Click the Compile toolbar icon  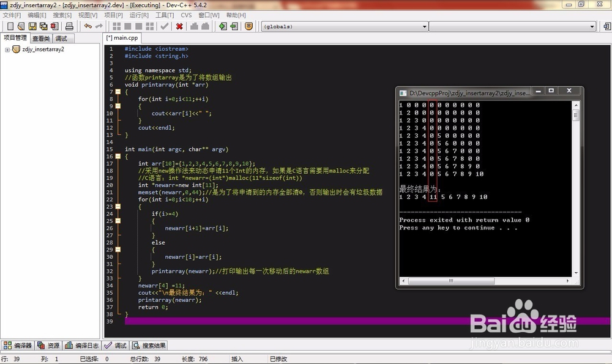pos(116,26)
